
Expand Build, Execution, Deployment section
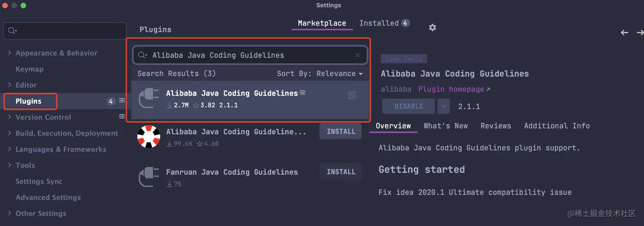9,133
